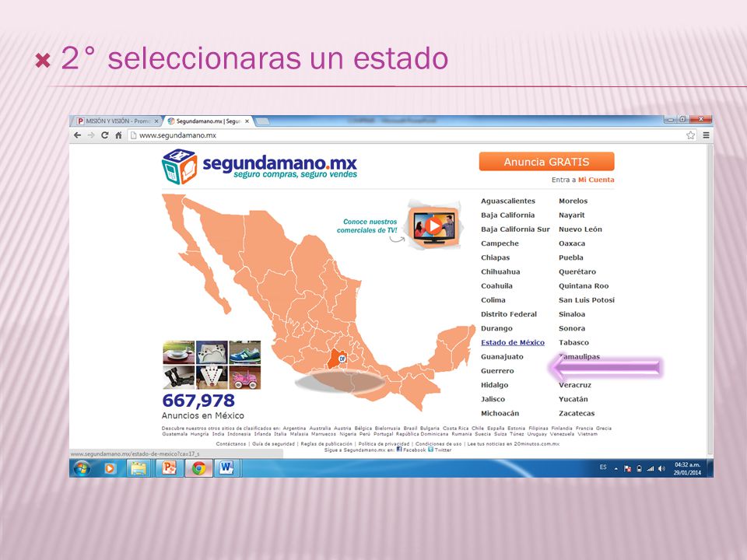Close the MISIÓN Y VISIÓN tab
Screen dimensions: 747x560
click(156, 121)
